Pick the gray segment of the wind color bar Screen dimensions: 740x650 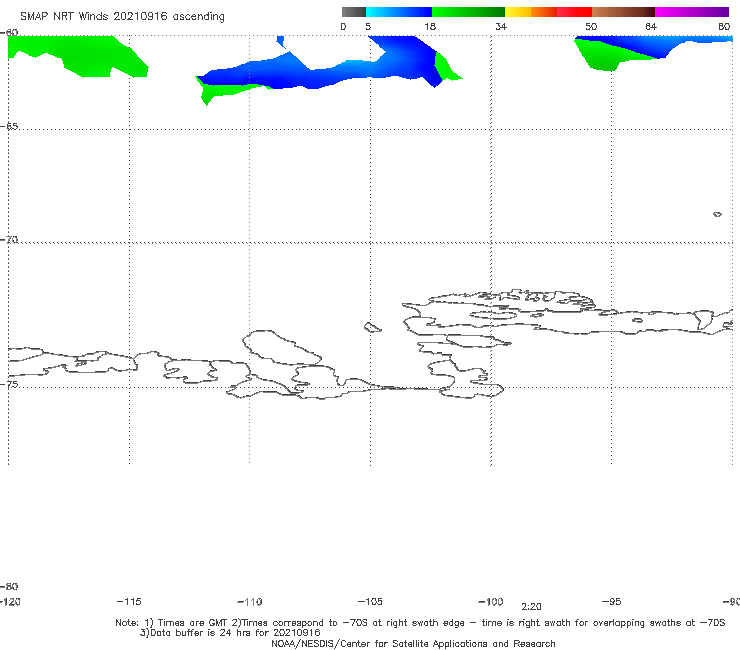point(353,12)
